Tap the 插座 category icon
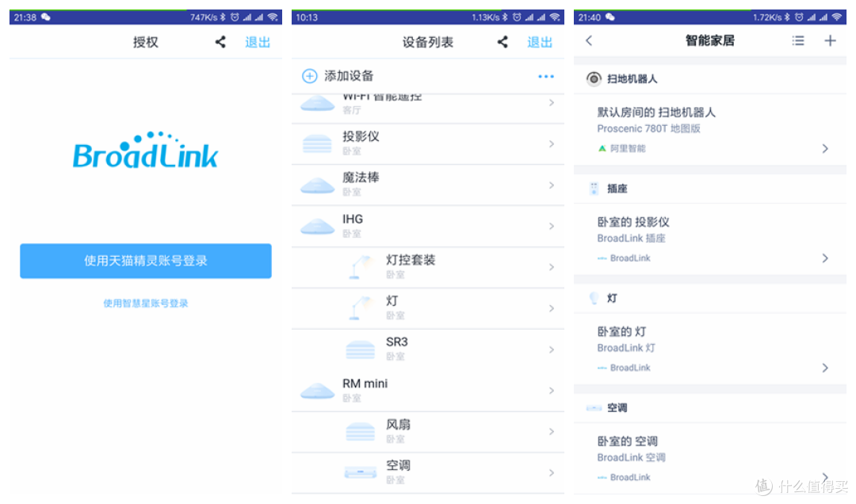This screenshot has height=504, width=856. (x=594, y=189)
